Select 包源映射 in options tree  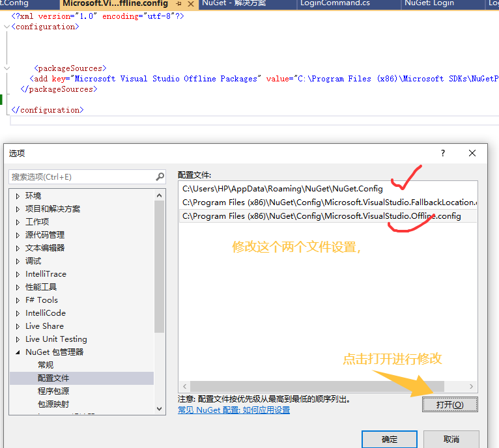click(53, 404)
